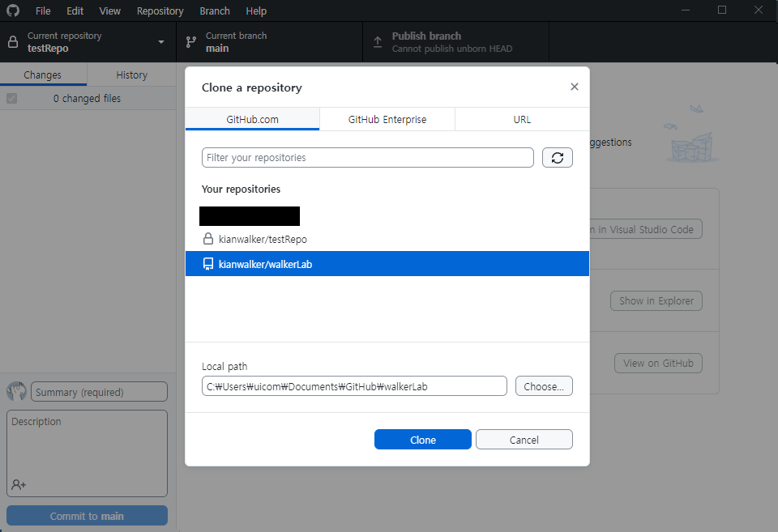Click open in Visual Studio Code button
This screenshot has width=778, height=532.
point(646,229)
